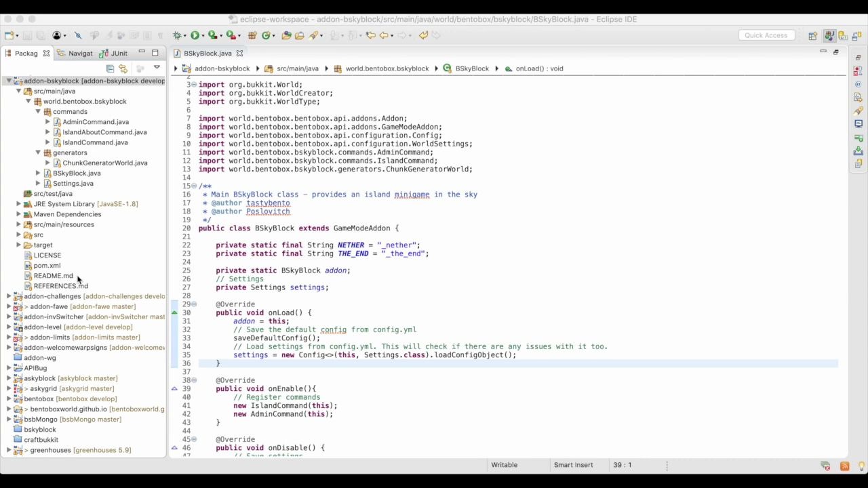Toggle Skip All Breakpoints
The image size is (868, 488).
77,35
